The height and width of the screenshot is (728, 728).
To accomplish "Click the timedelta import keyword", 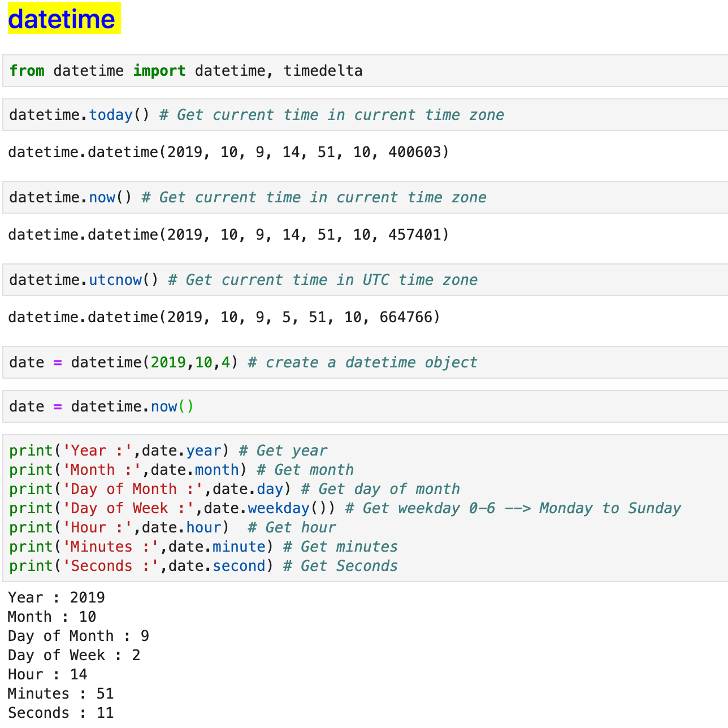I will (x=323, y=70).
